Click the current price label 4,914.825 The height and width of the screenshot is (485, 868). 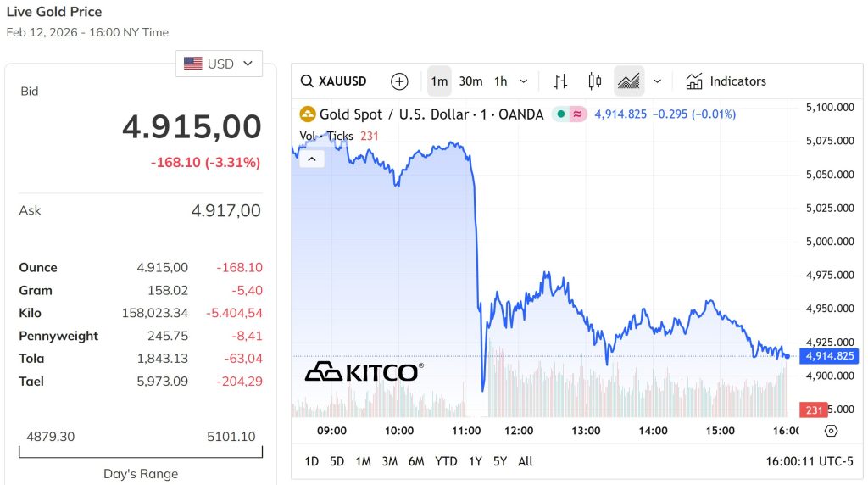click(830, 356)
